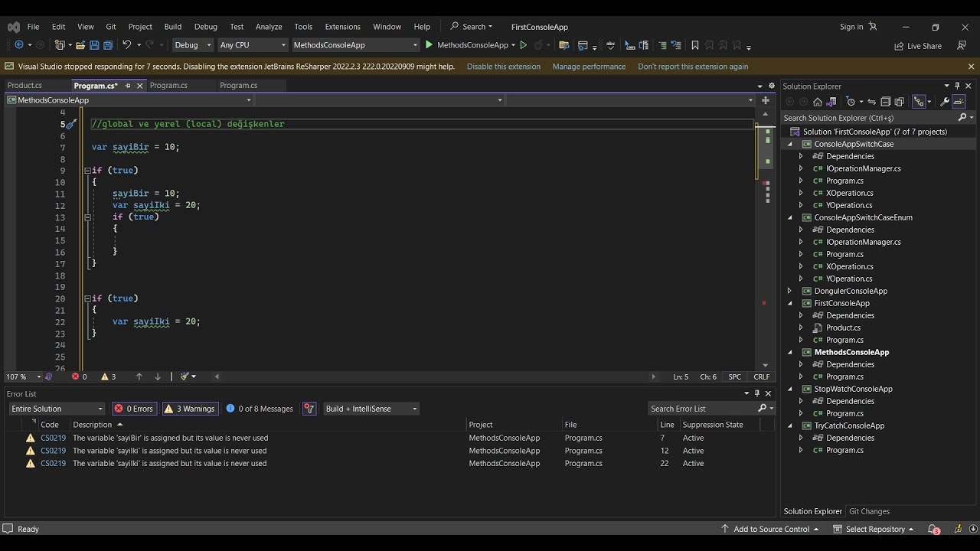Click Add to Source Control button
This screenshot has width=980, height=551.
pyautogui.click(x=770, y=529)
